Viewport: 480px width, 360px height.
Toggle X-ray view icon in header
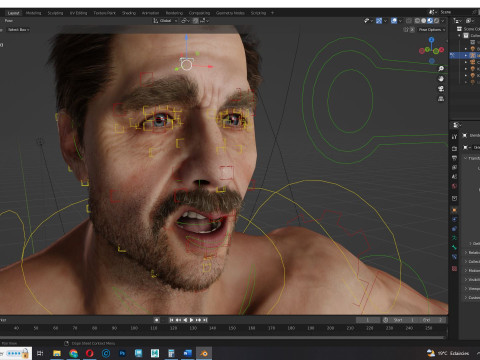(409, 21)
